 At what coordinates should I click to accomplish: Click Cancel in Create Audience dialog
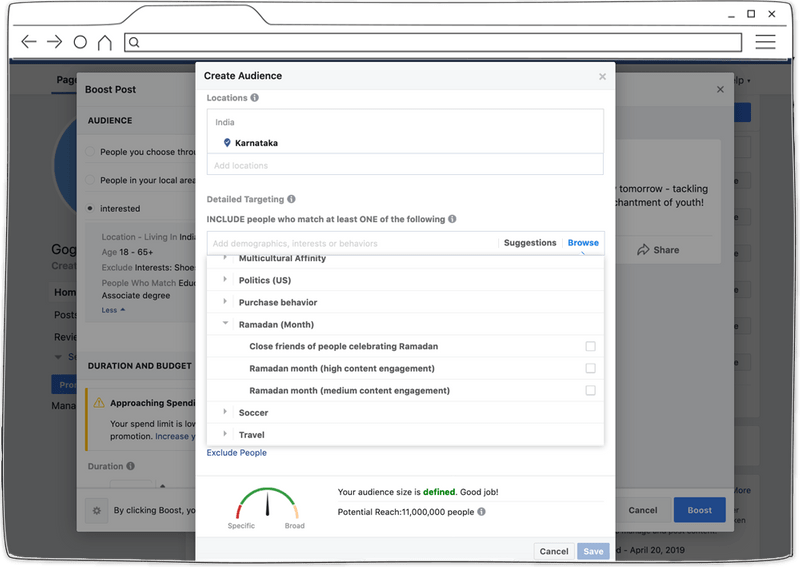[554, 551]
